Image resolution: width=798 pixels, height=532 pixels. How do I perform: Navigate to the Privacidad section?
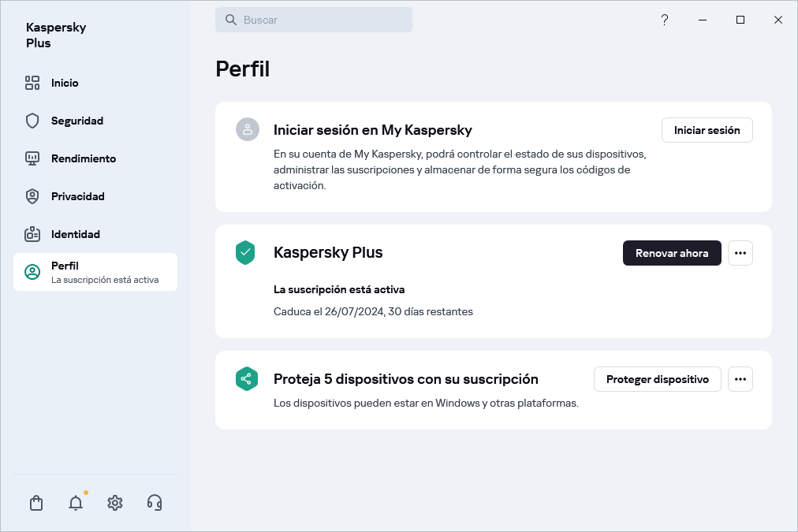pyautogui.click(x=77, y=196)
